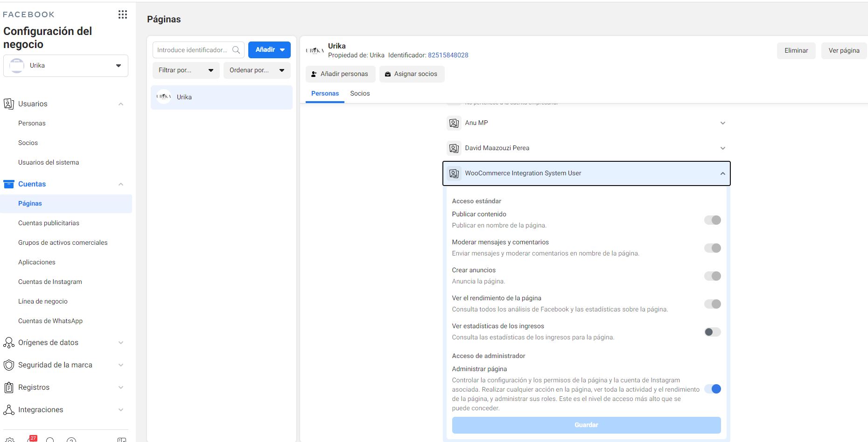Viewport: 868px width, 442px height.
Task: Open the Facebook apps grid menu
Action: point(123,14)
